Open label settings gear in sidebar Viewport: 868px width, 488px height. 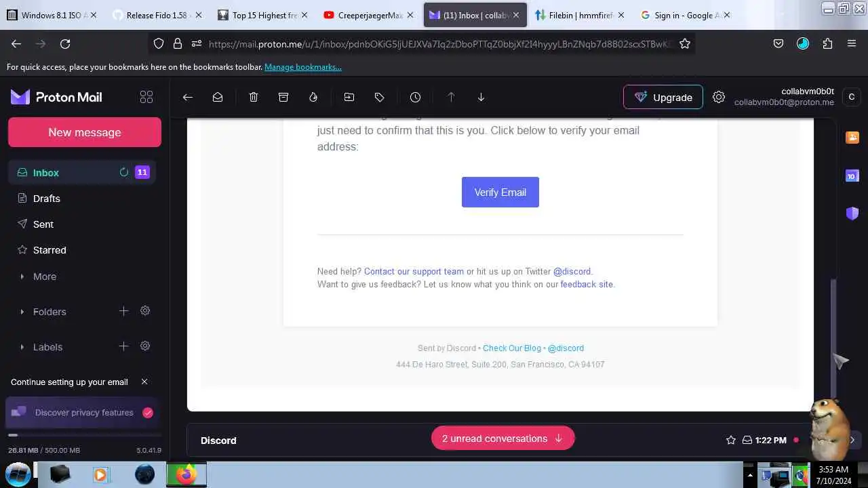pos(145,346)
